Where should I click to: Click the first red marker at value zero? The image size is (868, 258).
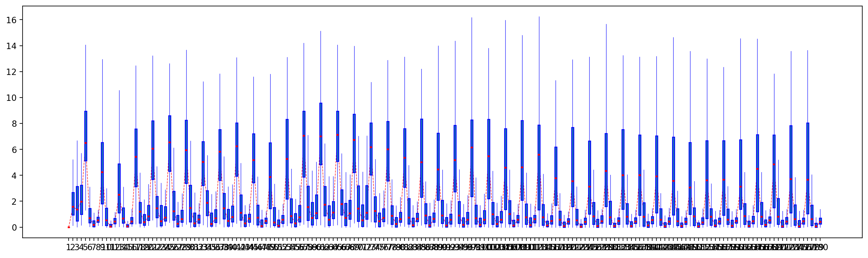[69, 227]
